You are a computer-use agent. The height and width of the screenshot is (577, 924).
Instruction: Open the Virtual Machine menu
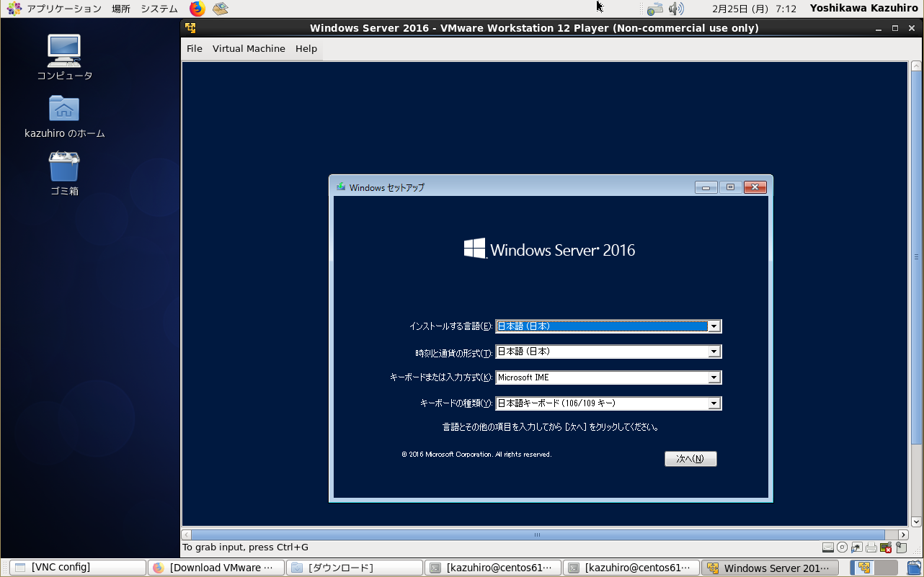[x=249, y=48]
